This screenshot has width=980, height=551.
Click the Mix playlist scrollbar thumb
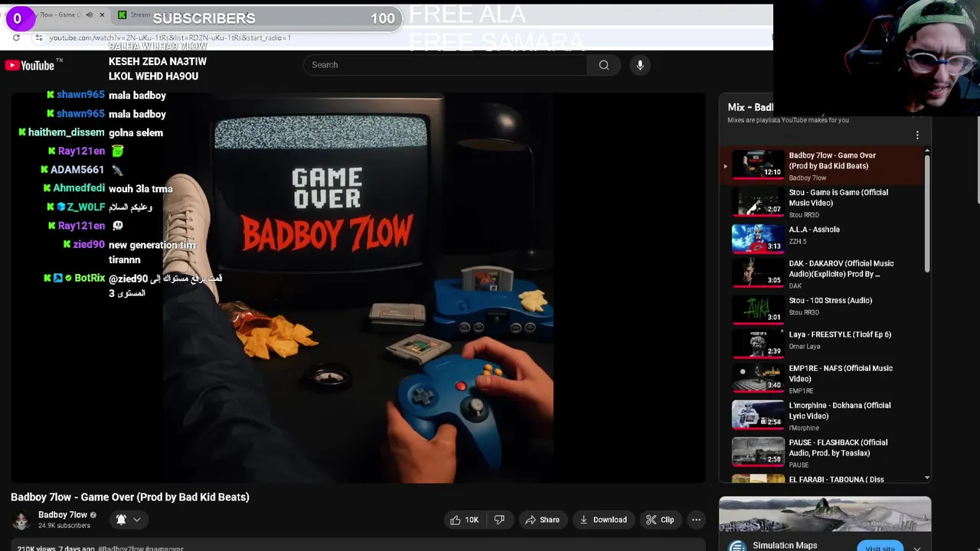927,213
